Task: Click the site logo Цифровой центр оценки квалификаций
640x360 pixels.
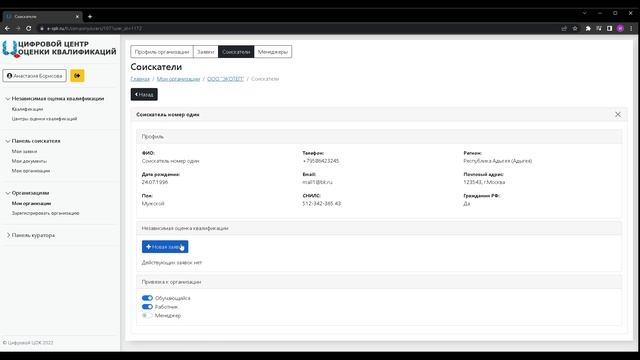Action: click(59, 48)
